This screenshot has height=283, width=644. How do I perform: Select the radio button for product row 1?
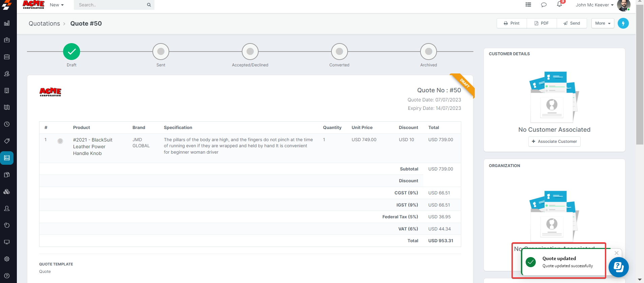coord(60,141)
